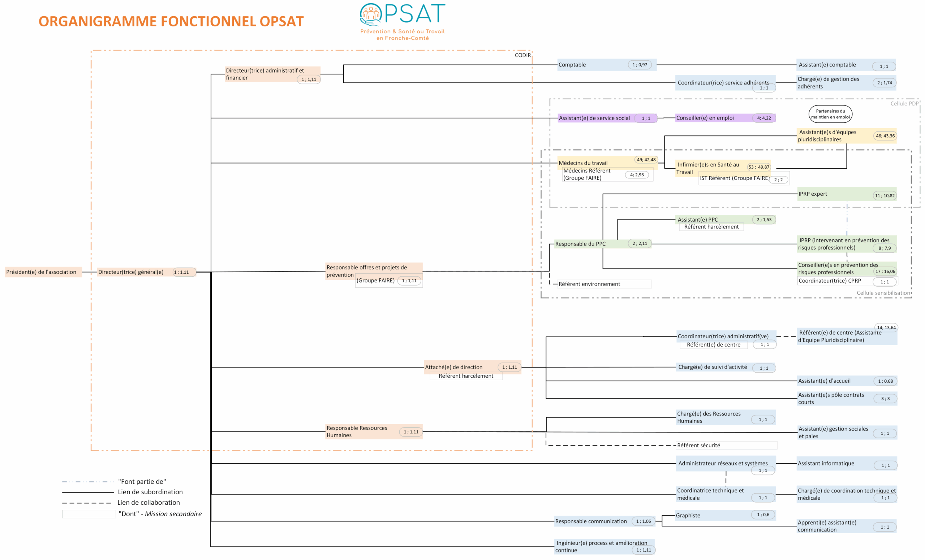Click the "Dont" legend white swatch
Screen dimensions: 925x560
[89, 514]
